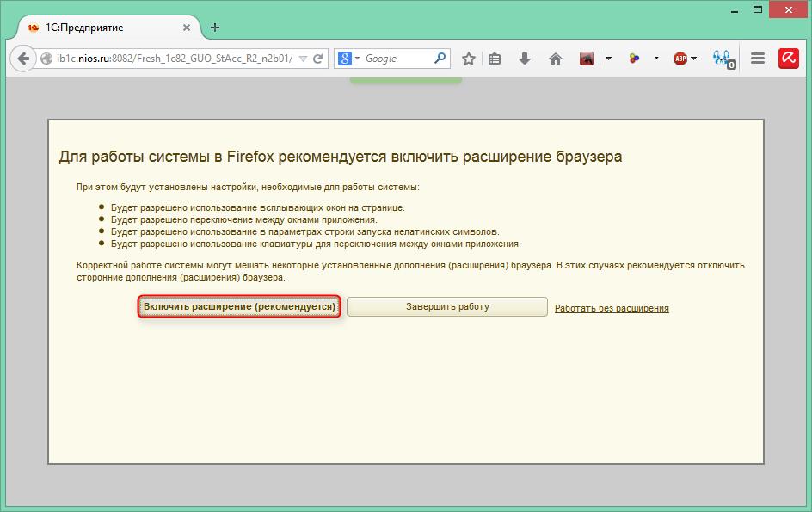812x512 pixels.
Task: Minimize the Firefox window
Action: 735,10
